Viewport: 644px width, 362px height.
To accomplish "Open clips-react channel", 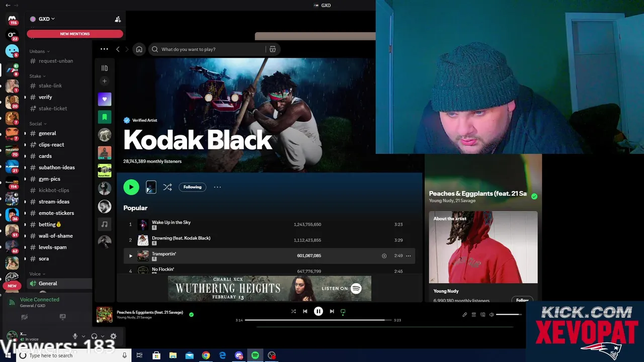I will (x=51, y=145).
